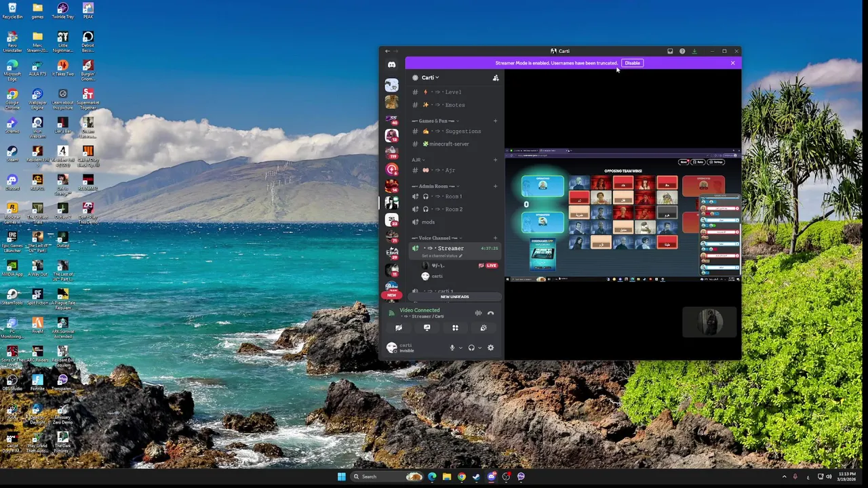Open the server with 119 badge
Screen dimensions: 868x488
tap(391, 153)
